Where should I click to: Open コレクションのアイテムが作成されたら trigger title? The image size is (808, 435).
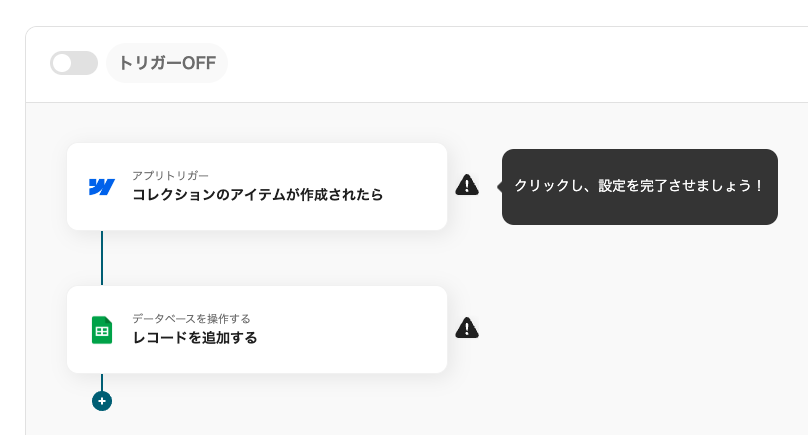tap(257, 195)
